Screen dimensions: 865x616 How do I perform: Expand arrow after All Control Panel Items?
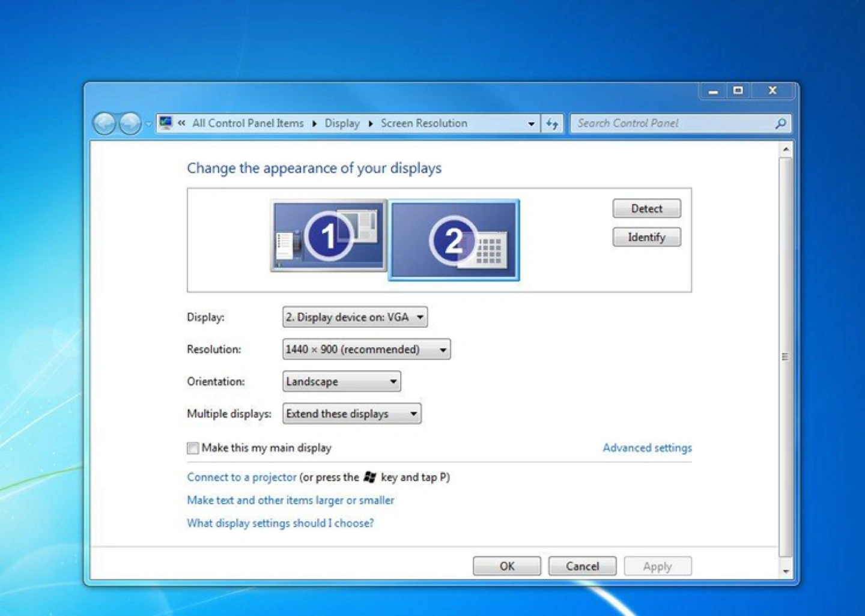click(x=314, y=124)
